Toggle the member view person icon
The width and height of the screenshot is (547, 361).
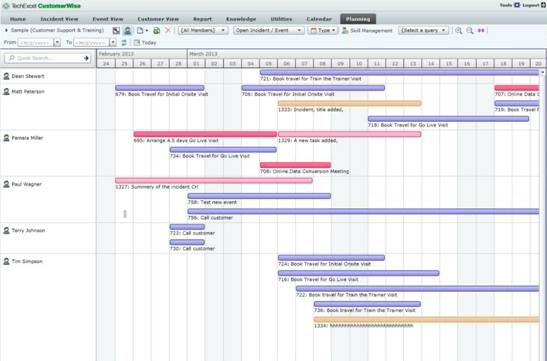[127, 31]
